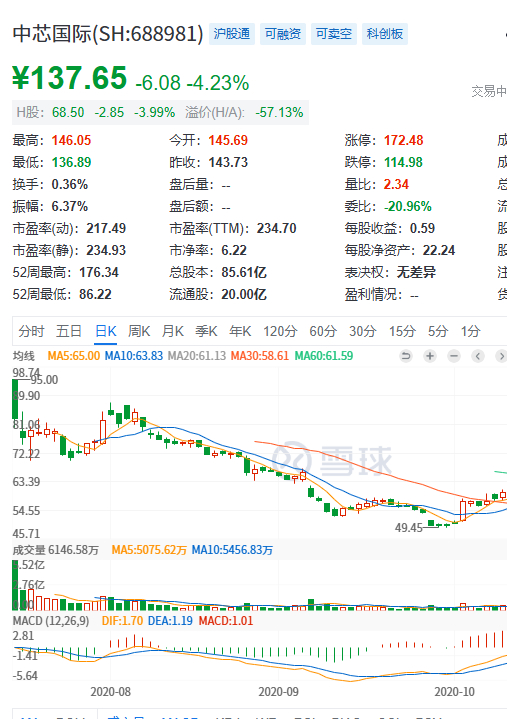507x719 pixels.
Task: Click the MACD (12,26,9) label
Action: [51, 621]
